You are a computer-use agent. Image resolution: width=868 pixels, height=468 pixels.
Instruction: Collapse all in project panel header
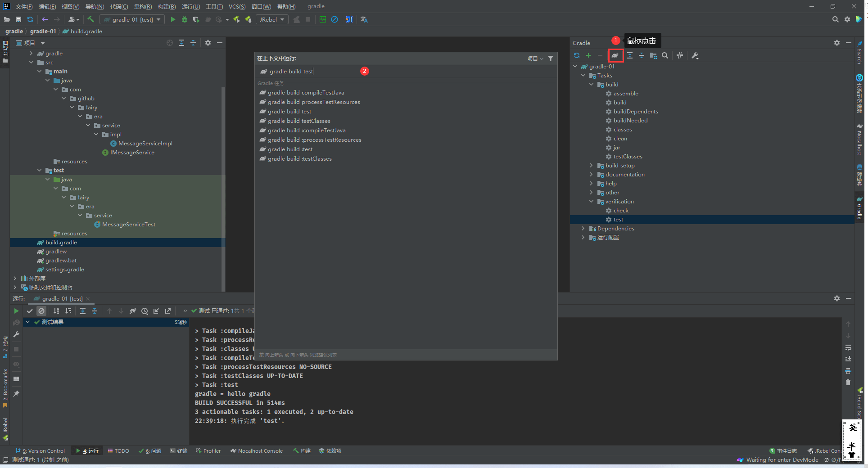point(193,43)
